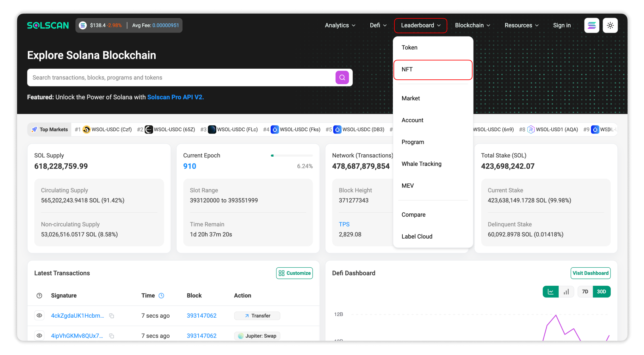
Task: Click the Solana coin icon beside price
Action: coord(83,25)
